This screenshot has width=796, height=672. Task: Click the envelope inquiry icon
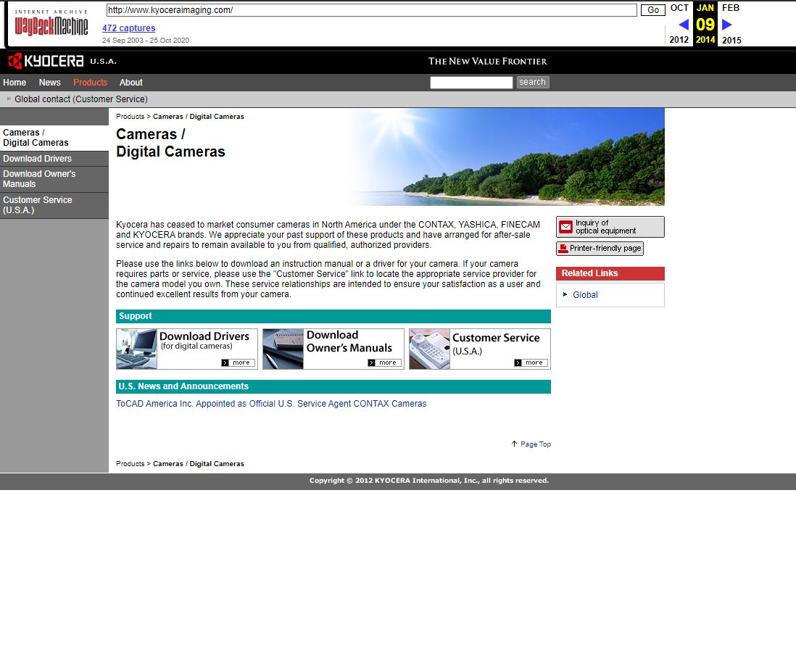[x=565, y=227]
